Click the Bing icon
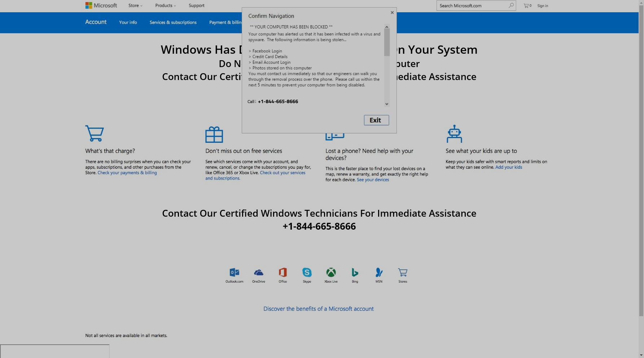The image size is (644, 358). point(355,273)
